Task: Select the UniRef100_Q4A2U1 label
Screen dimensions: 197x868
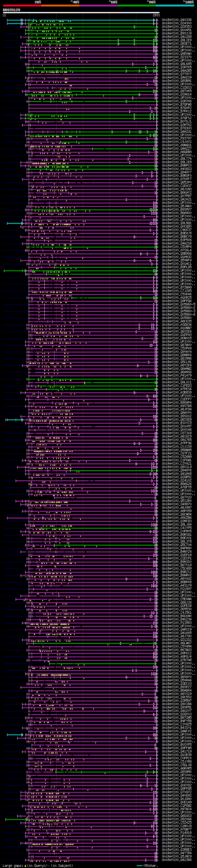Action: tap(177, 132)
